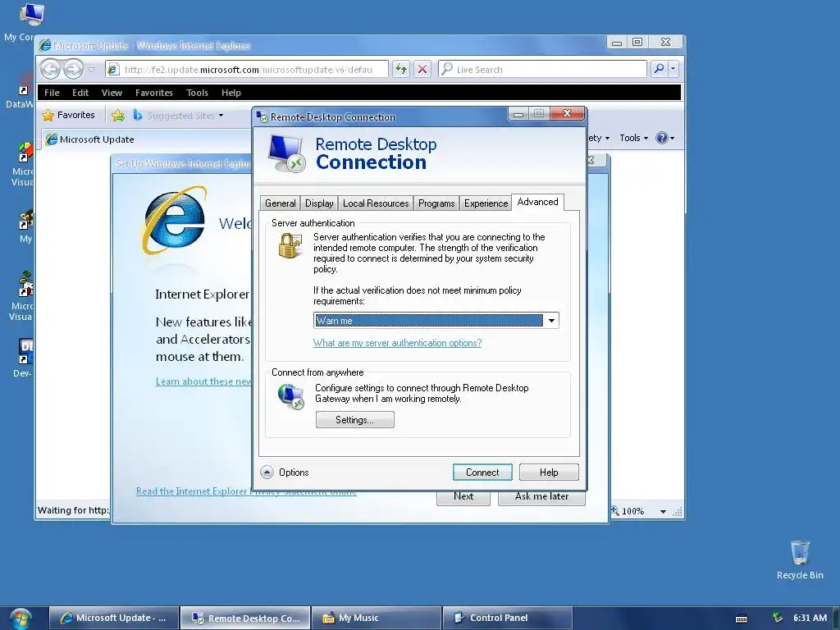Click the Windows Start orb
Image resolution: width=840 pixels, height=630 pixels.
[21, 619]
